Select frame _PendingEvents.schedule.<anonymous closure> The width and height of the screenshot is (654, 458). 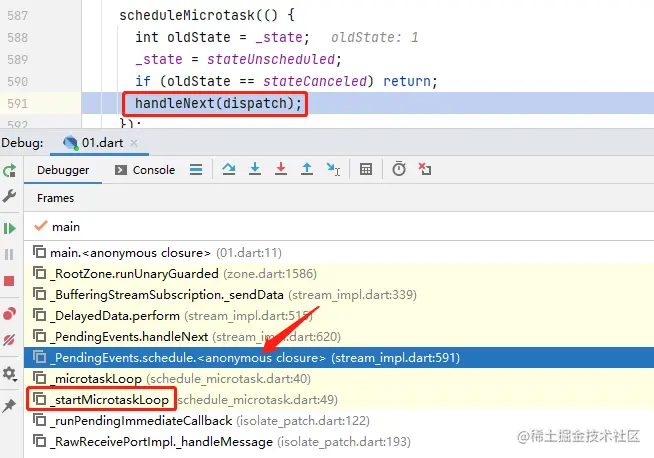(339, 357)
